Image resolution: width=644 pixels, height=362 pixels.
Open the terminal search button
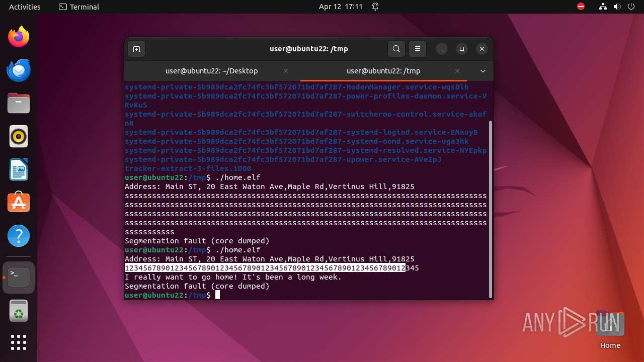click(396, 49)
